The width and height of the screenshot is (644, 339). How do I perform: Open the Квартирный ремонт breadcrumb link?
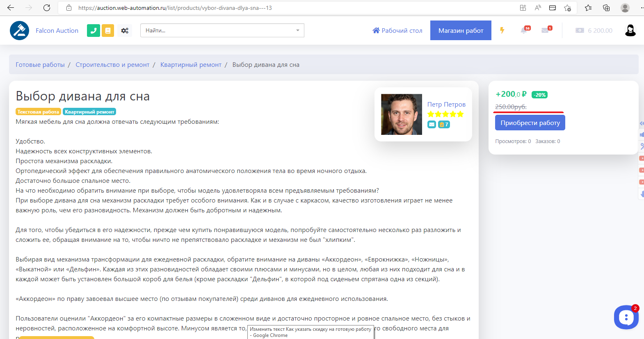pyautogui.click(x=191, y=65)
